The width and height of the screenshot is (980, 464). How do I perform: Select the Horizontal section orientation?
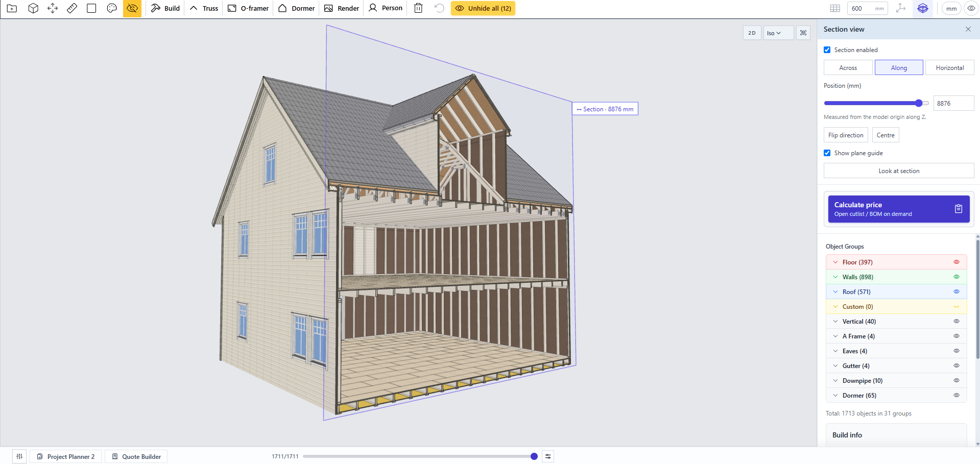[950, 67]
